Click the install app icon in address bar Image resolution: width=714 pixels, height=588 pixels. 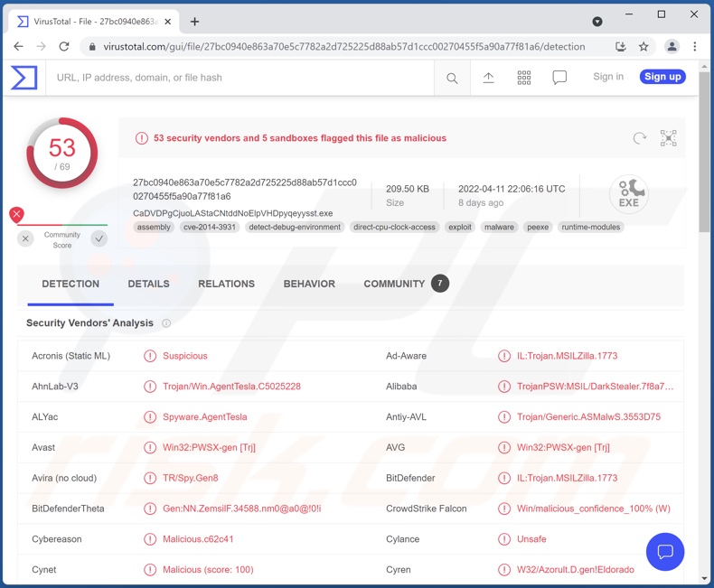(x=620, y=46)
